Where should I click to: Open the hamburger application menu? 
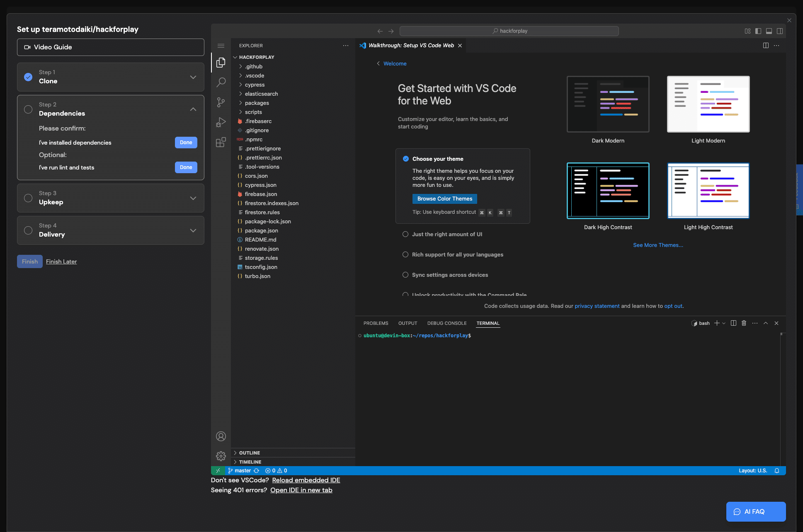point(221,46)
